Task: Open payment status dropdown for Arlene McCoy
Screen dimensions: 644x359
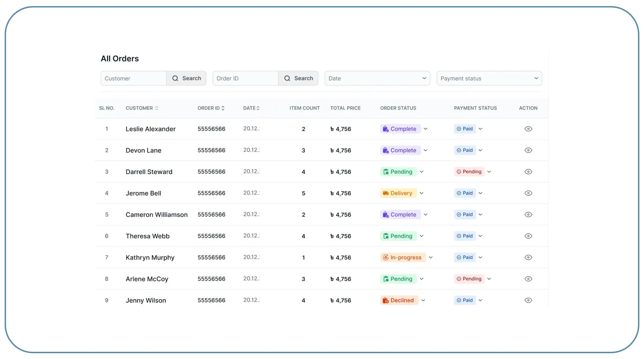Action: point(489,279)
